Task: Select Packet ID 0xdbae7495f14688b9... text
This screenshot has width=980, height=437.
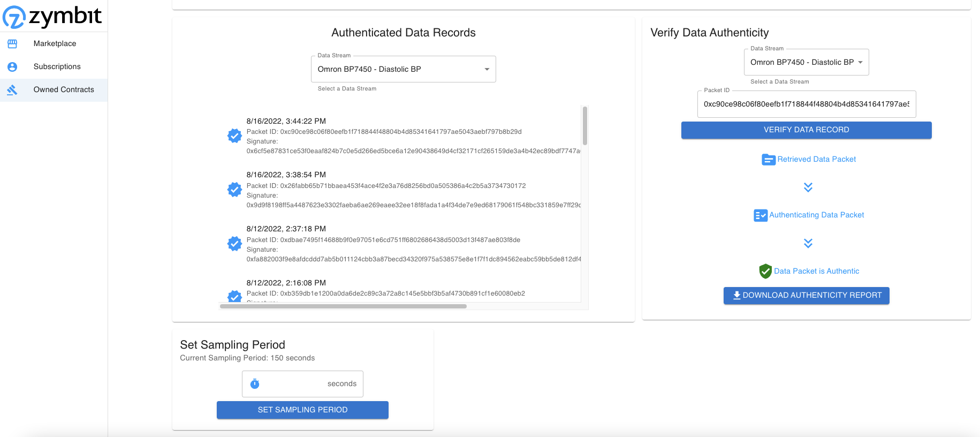Action: (383, 240)
